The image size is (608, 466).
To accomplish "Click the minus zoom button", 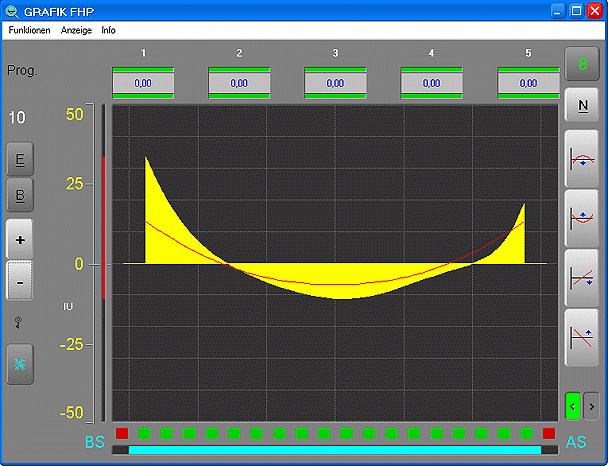I will click(x=20, y=281).
